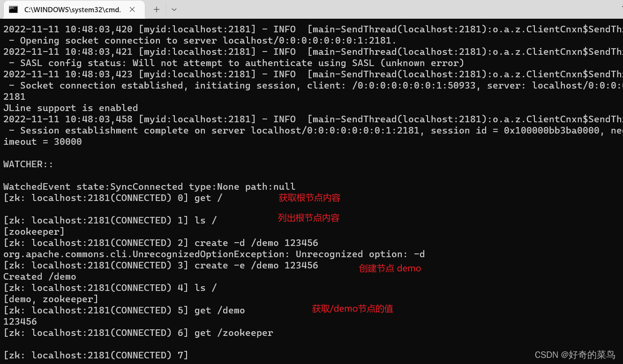Click the cmd.exe icon on the terminal tab
Viewport: 623px width, 364px height.
coord(12,9)
